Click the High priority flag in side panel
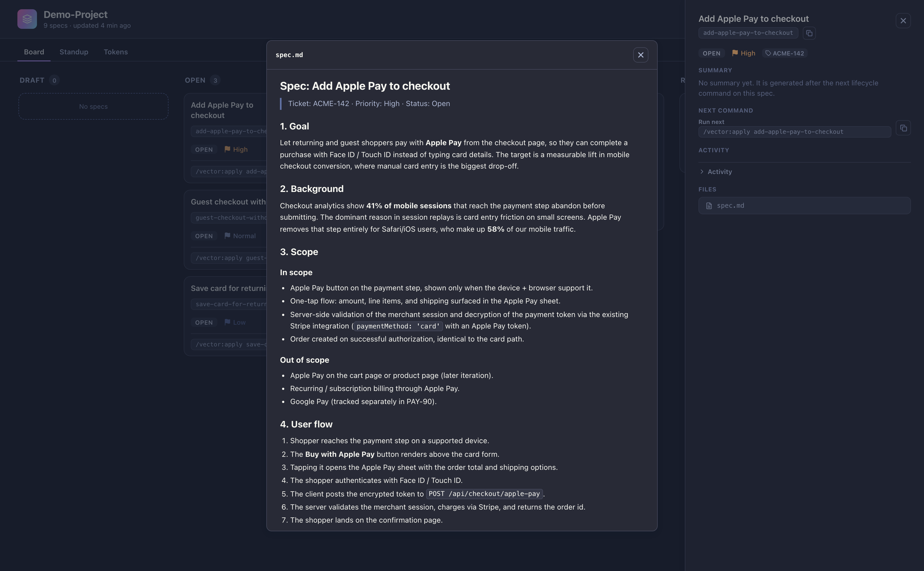Viewport: 924px width, 571px height. click(x=743, y=53)
